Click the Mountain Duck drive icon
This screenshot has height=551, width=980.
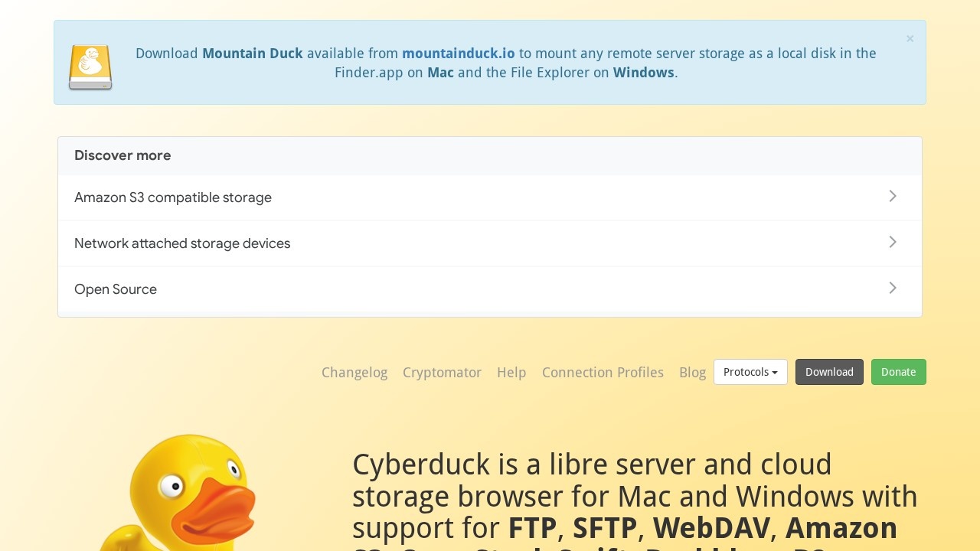click(90, 67)
